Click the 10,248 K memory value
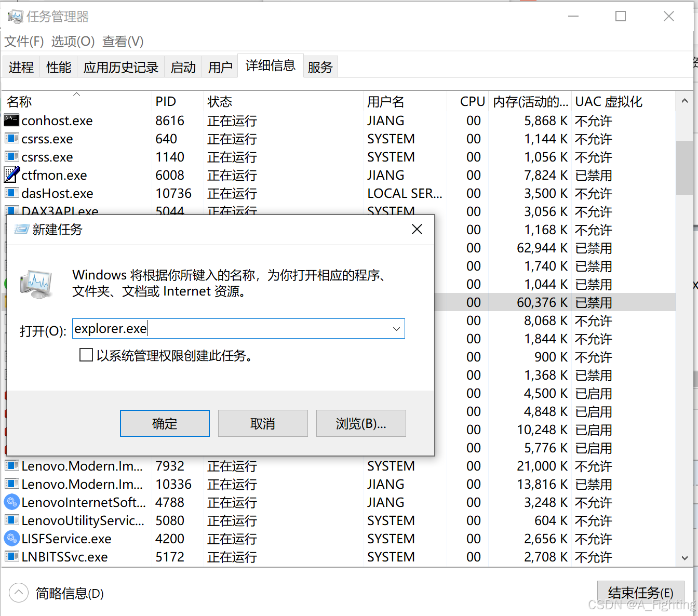 click(542, 430)
